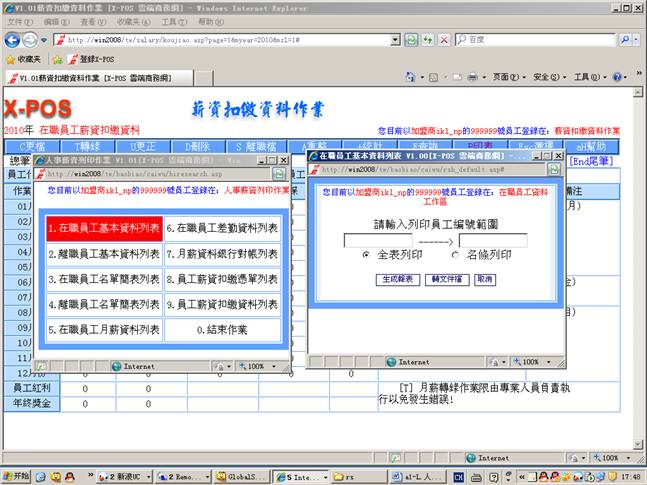
Task: Click the refresh icon beside address bar
Action: [411, 40]
